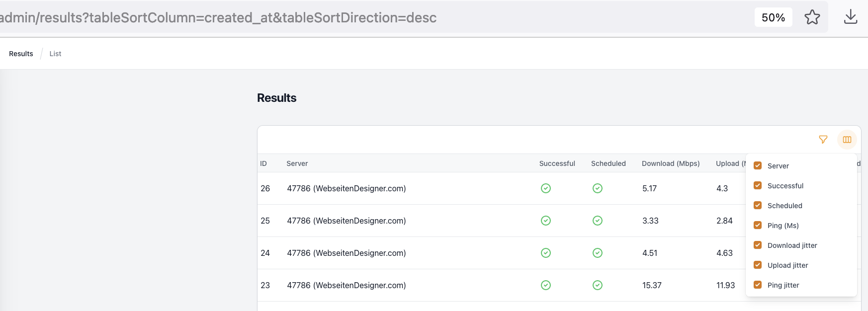Toggle the column visibility icon
The width and height of the screenshot is (868, 311).
[x=847, y=140]
